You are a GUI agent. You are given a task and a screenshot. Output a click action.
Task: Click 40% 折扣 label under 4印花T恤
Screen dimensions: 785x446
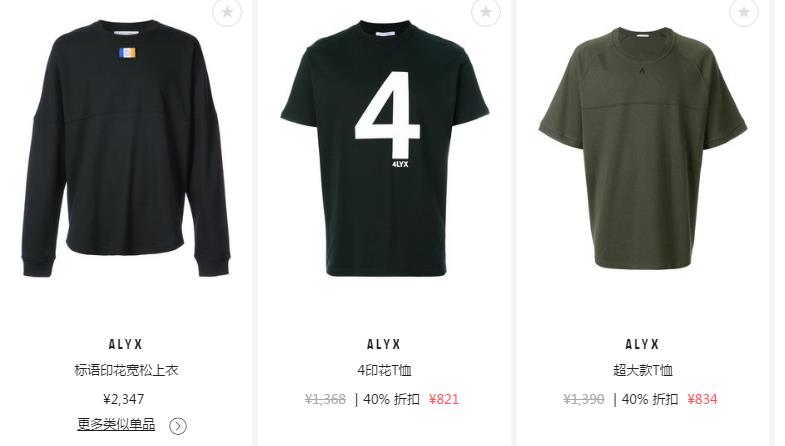point(391,399)
